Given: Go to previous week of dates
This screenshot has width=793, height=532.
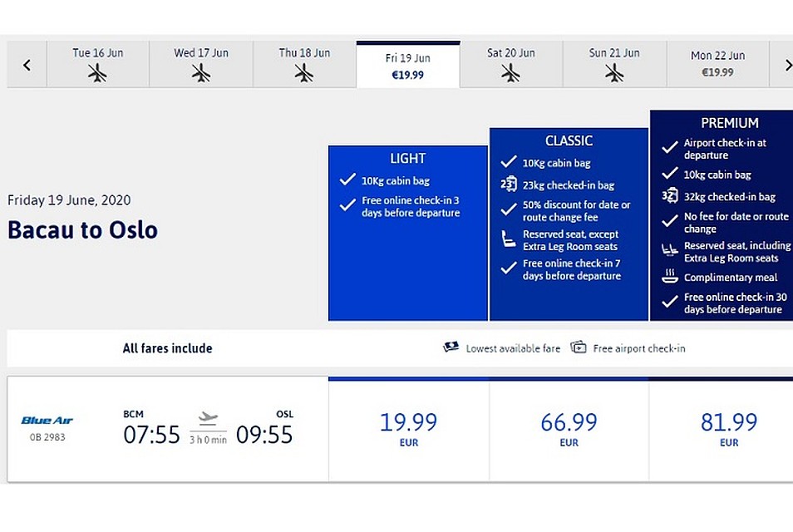Looking at the screenshot, I should [x=27, y=65].
